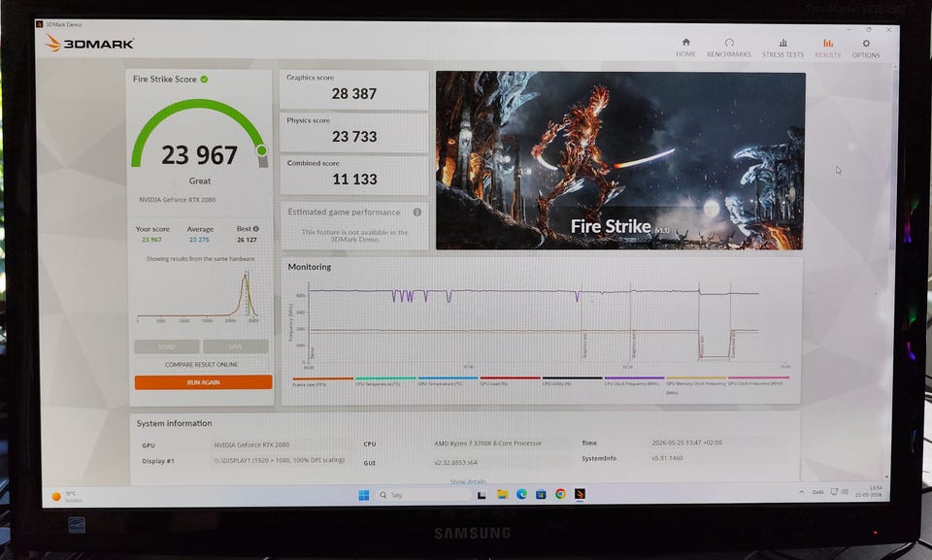Open the weather widget on the taskbar
932x560 pixels.
click(68, 496)
